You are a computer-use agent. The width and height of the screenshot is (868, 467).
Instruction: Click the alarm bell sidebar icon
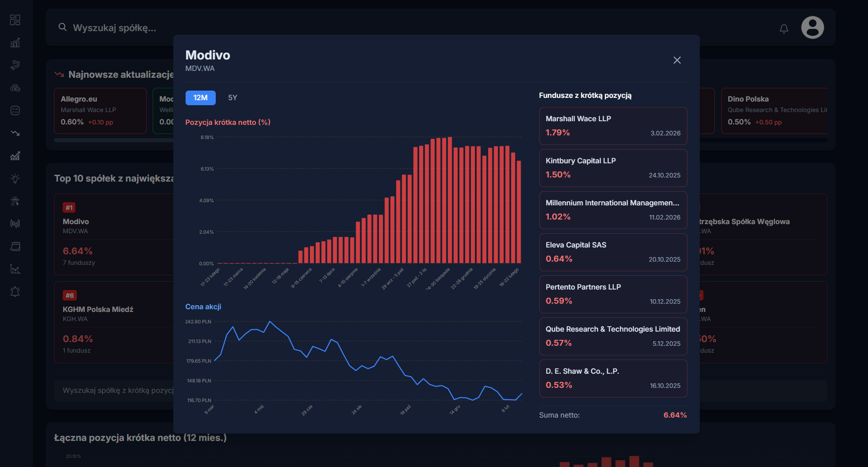click(x=15, y=292)
